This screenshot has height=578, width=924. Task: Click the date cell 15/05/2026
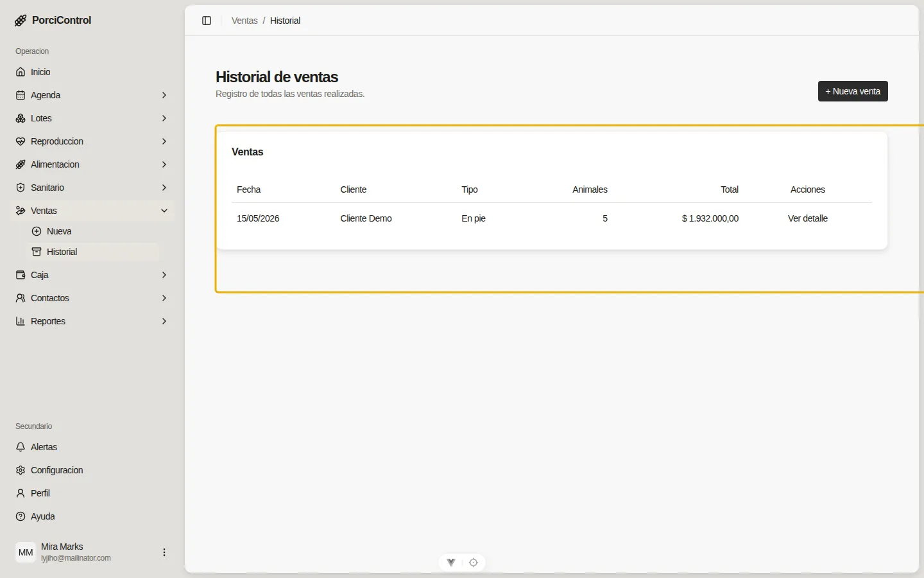pyautogui.click(x=258, y=218)
